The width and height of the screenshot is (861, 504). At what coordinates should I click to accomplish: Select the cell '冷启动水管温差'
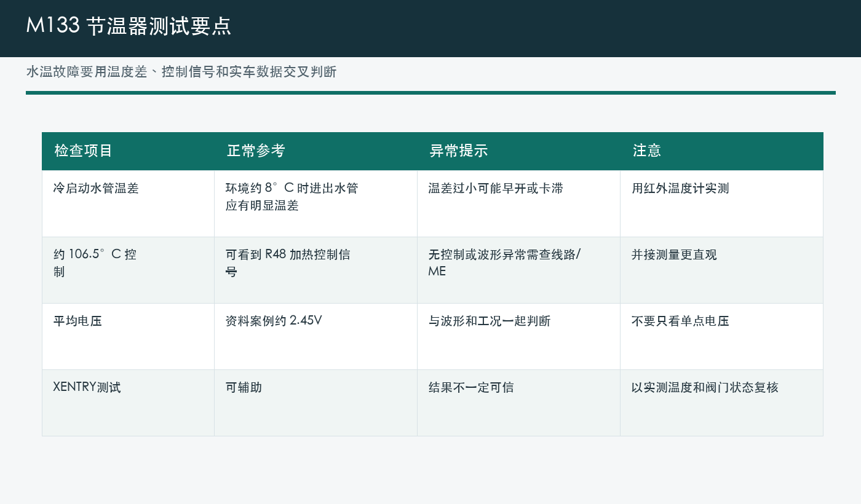(128, 203)
